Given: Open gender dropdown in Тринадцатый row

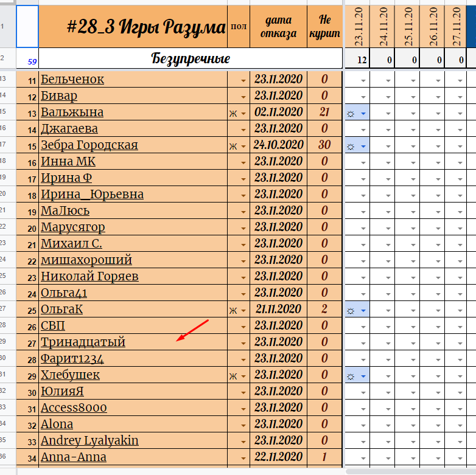Looking at the screenshot, I should tap(243, 344).
